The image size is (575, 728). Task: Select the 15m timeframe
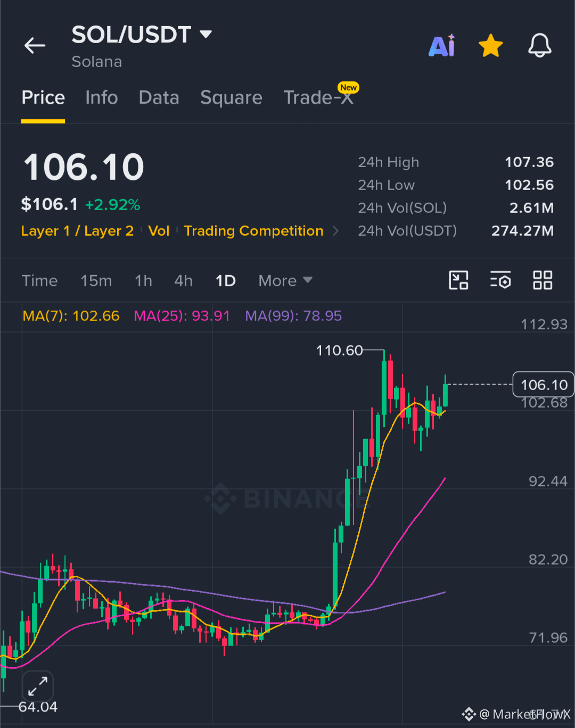pos(96,280)
